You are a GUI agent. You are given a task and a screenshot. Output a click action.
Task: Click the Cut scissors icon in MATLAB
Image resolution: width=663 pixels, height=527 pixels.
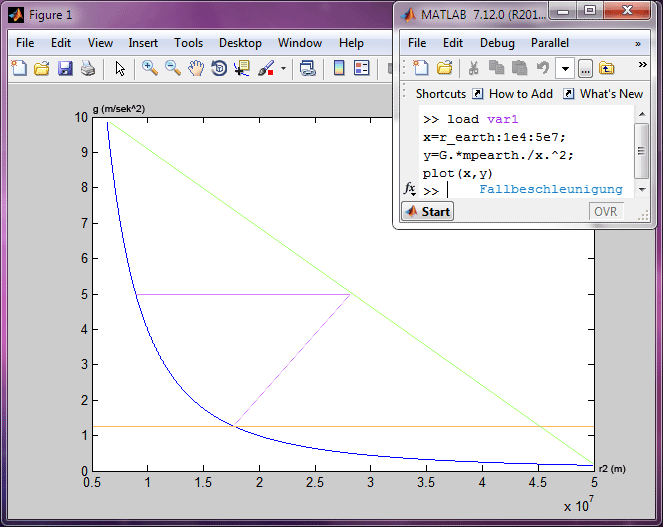[474, 68]
